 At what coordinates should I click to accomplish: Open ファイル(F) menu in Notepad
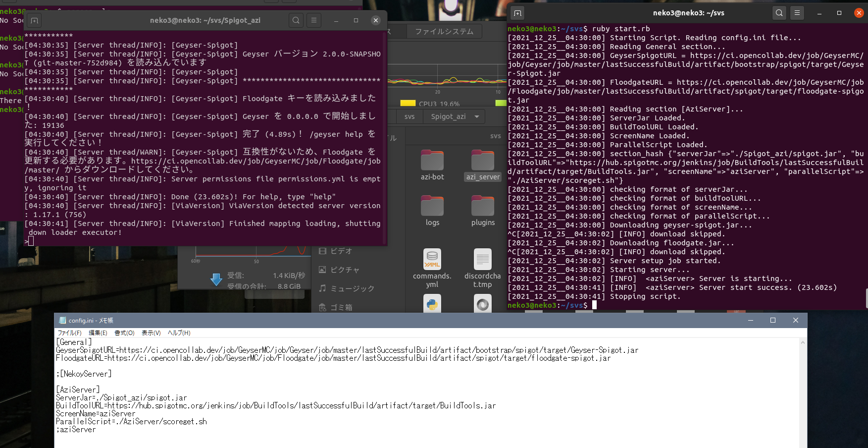click(69, 333)
